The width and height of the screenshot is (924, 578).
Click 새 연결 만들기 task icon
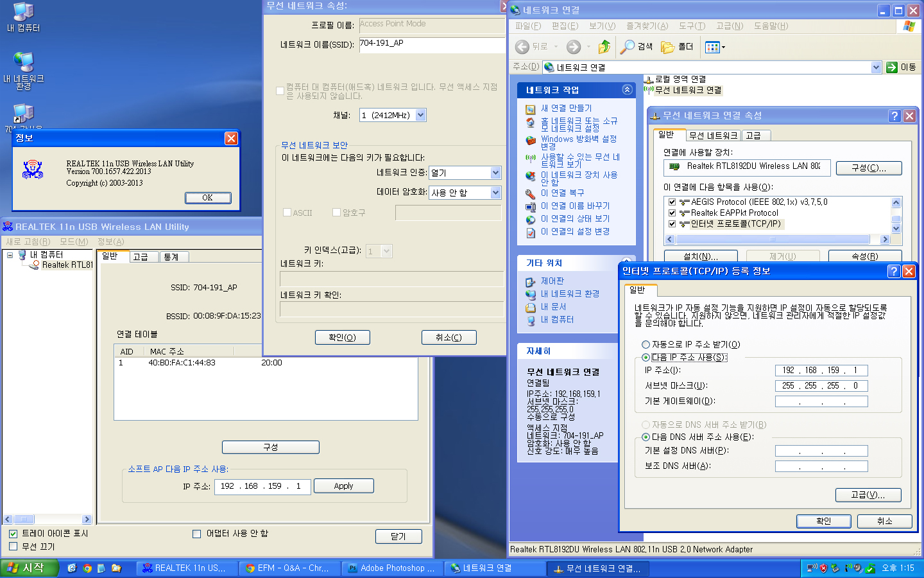(x=530, y=109)
